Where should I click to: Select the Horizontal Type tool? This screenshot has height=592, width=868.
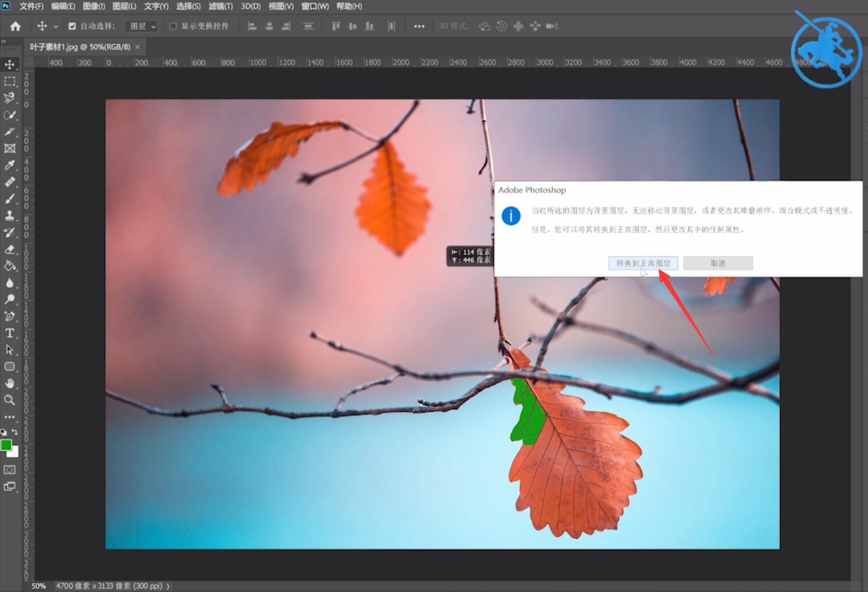pos(10,333)
